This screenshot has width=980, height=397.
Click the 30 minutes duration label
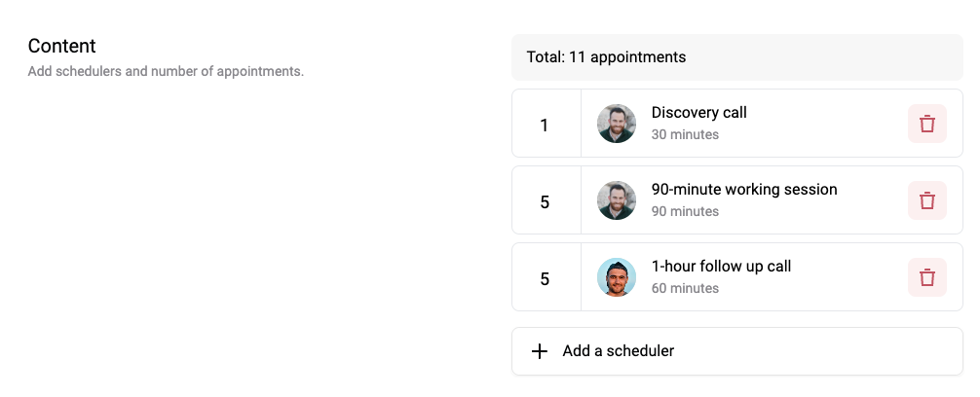pyautogui.click(x=685, y=134)
